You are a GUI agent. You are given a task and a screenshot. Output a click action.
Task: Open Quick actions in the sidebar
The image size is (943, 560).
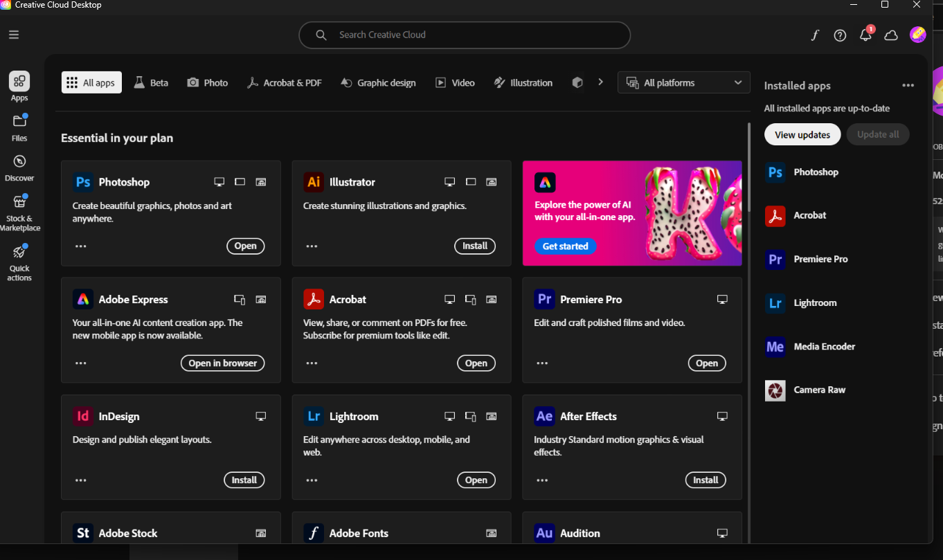point(19,262)
